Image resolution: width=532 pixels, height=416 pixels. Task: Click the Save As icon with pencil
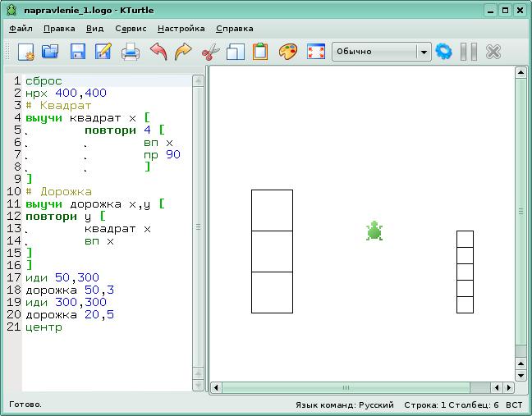point(103,52)
